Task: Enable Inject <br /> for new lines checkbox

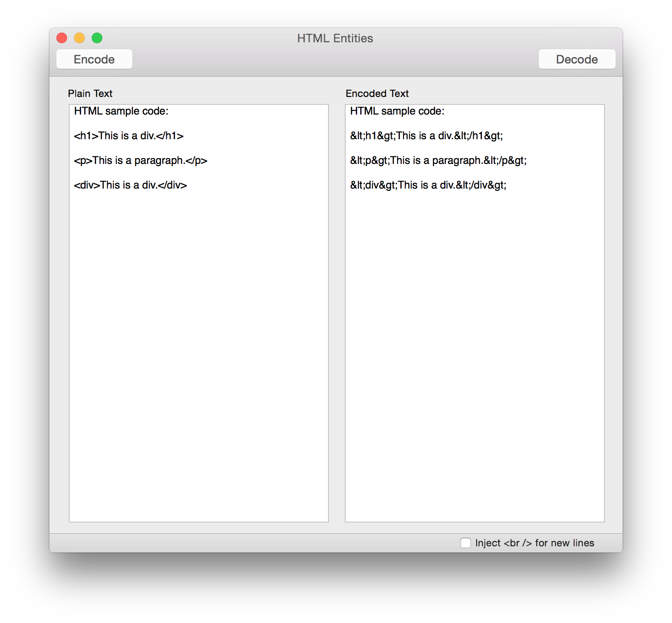Action: pos(466,543)
